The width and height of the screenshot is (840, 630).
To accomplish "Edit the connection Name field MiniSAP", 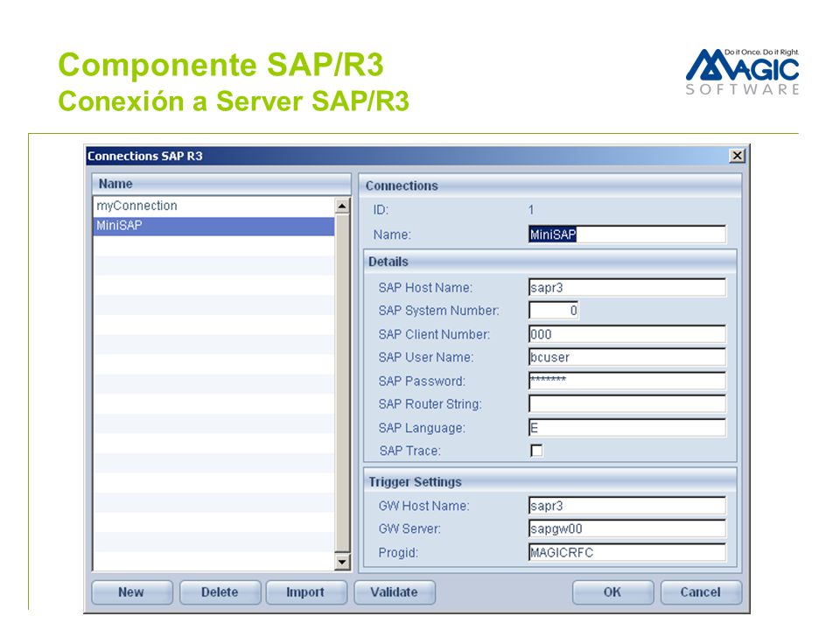I will click(626, 234).
